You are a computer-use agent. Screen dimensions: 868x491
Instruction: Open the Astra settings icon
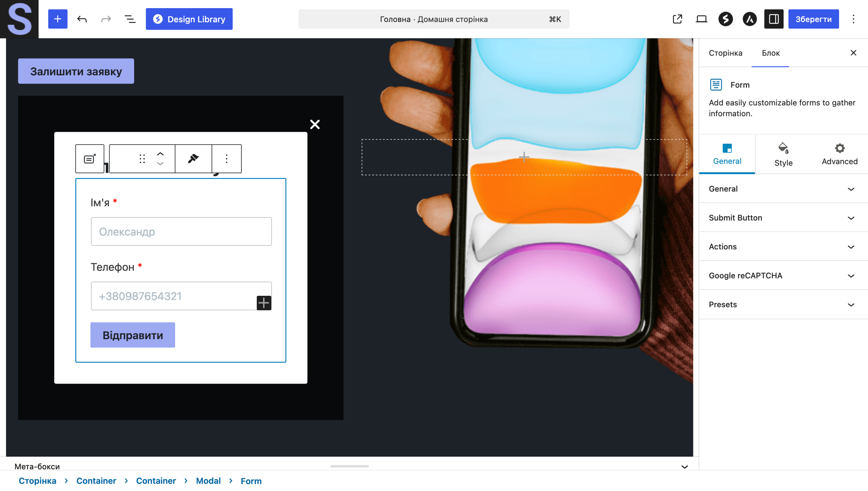pos(750,19)
